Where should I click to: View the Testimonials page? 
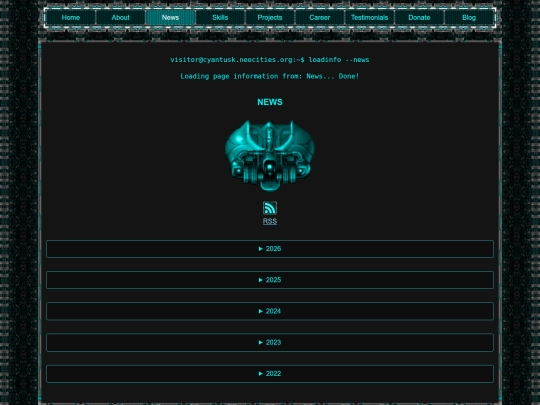point(369,18)
